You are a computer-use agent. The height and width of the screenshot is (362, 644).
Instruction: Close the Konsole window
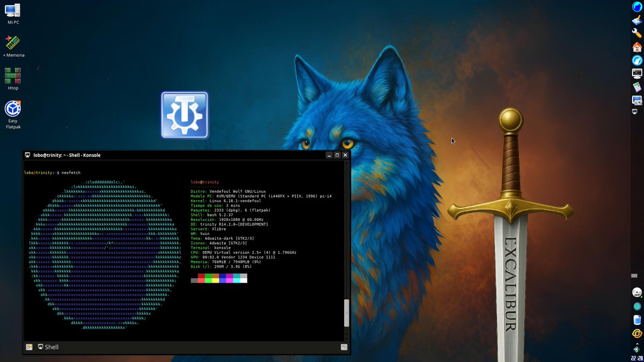click(x=346, y=155)
